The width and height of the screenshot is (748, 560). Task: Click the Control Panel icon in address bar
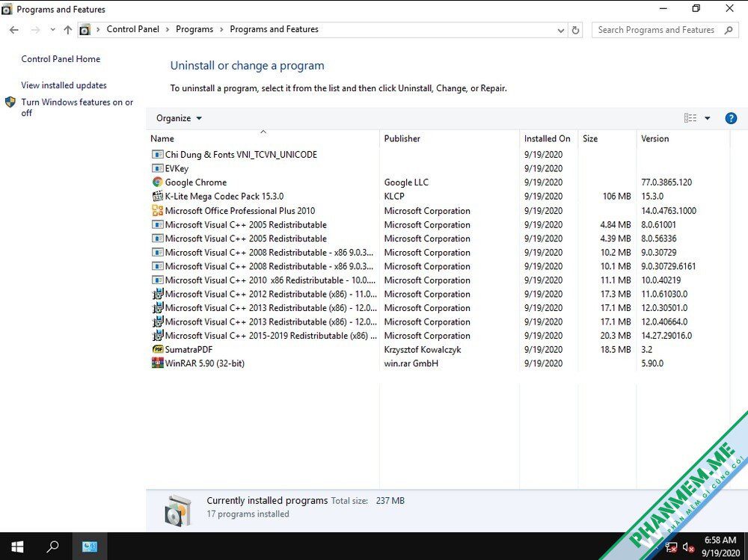point(85,30)
